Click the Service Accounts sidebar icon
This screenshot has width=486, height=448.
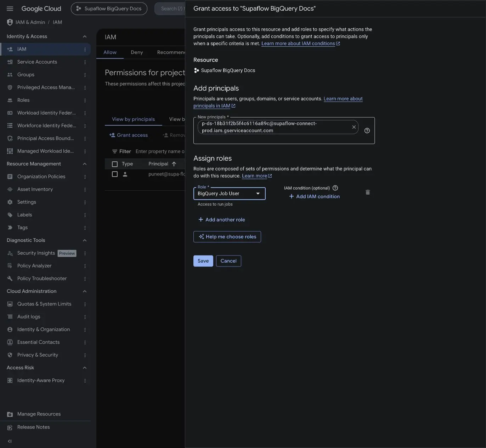(10, 62)
